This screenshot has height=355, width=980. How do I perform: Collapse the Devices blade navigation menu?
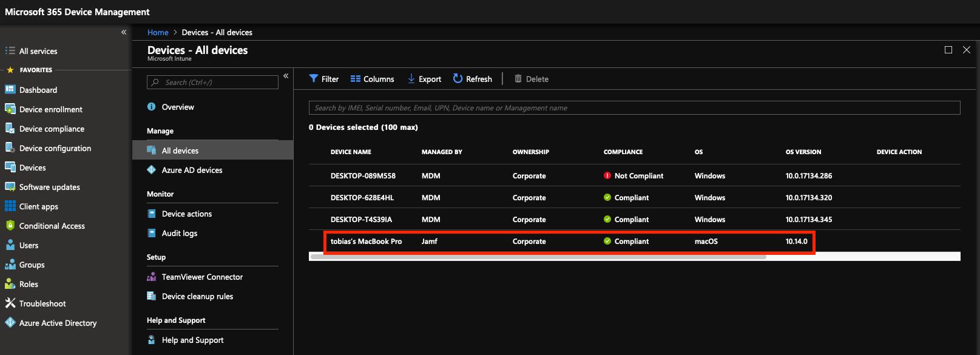pyautogui.click(x=286, y=76)
